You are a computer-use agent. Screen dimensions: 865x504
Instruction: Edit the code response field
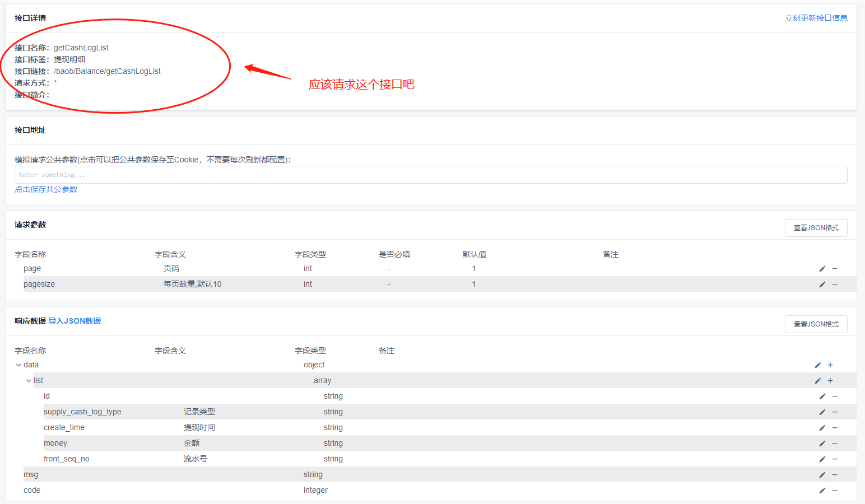tap(822, 491)
